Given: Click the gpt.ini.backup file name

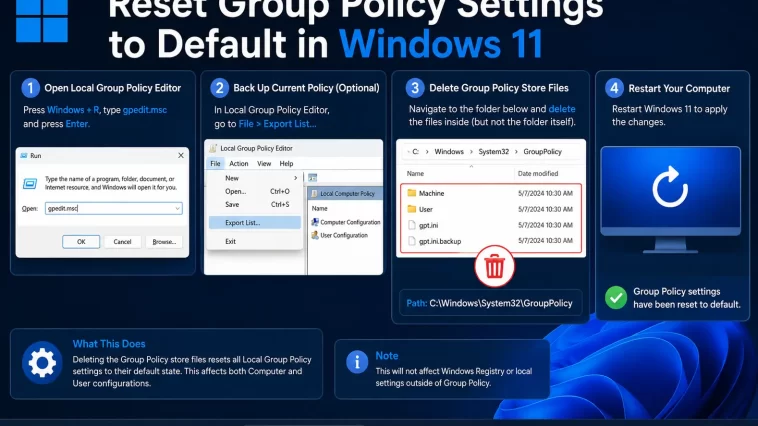Looking at the screenshot, I should click(440, 241).
